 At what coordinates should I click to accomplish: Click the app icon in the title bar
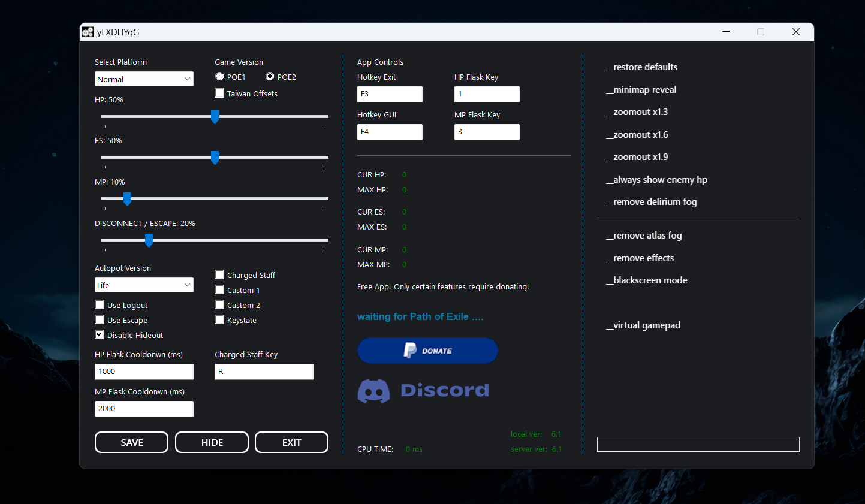pos(88,32)
